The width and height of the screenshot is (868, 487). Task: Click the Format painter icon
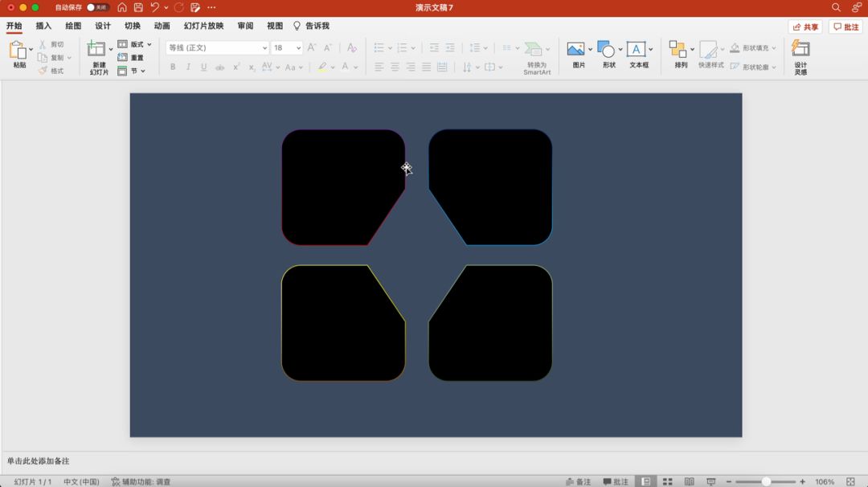[x=43, y=71]
